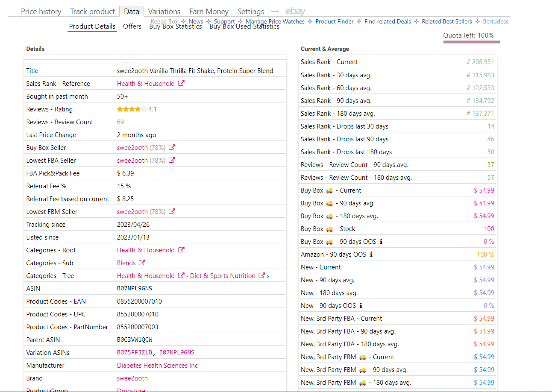The height and width of the screenshot is (392, 552).
Task: Click Diet & Sports Nutrition category link
Action: click(223, 276)
